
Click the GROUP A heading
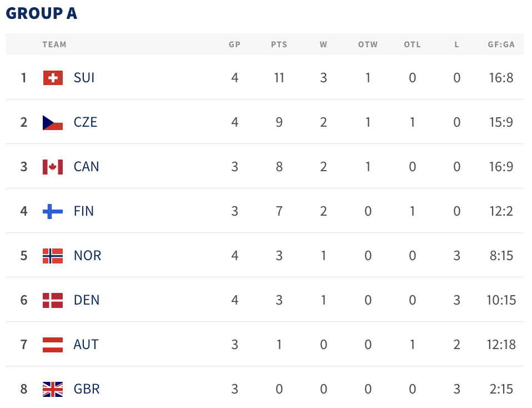pos(42,13)
